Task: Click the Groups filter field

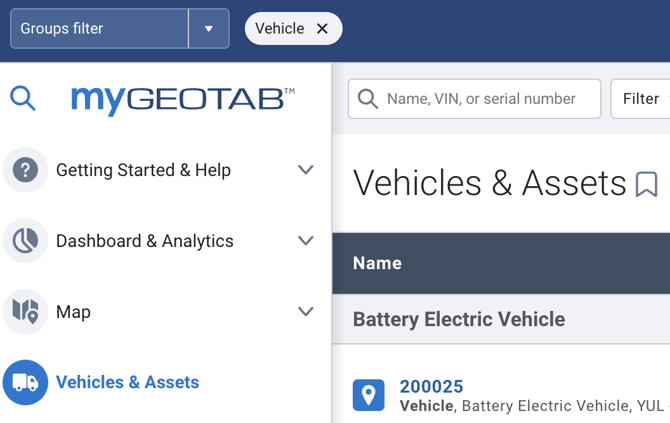Action: tap(99, 29)
